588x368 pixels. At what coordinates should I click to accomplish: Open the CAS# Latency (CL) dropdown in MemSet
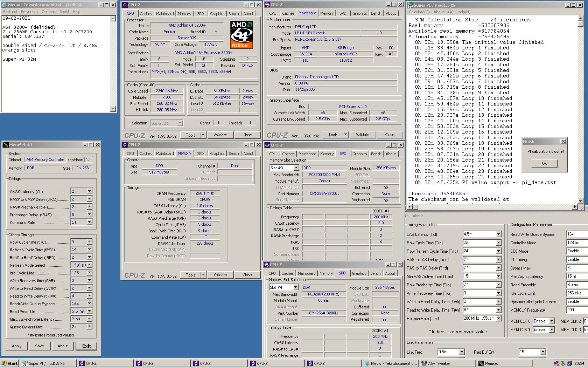coord(89,191)
